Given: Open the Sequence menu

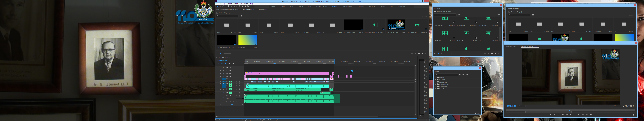Looking at the screenshot, I should point(230,4).
